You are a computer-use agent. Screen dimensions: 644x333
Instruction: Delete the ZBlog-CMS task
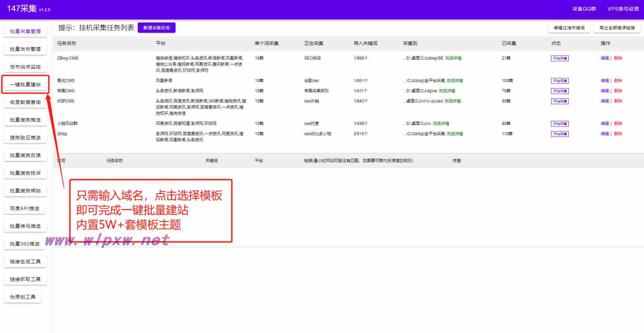[618, 58]
